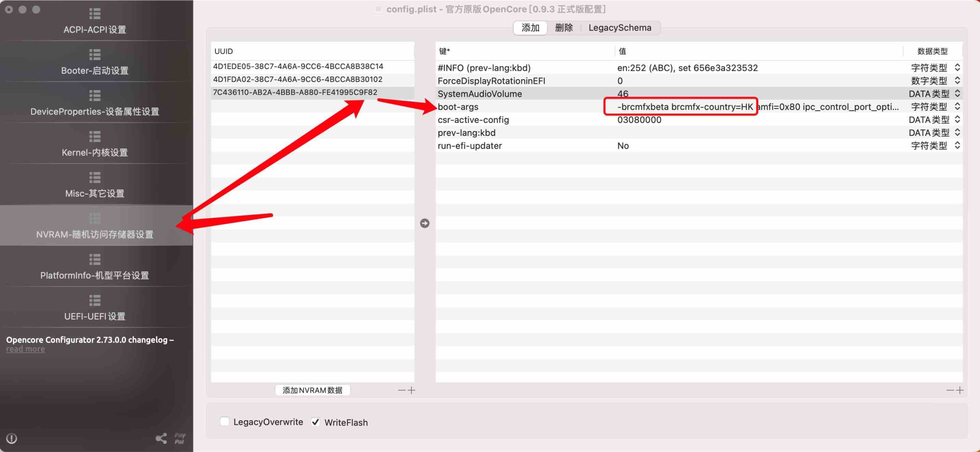Select the Misc settings sidebar icon
The height and width of the screenshot is (452, 980).
point(95,178)
